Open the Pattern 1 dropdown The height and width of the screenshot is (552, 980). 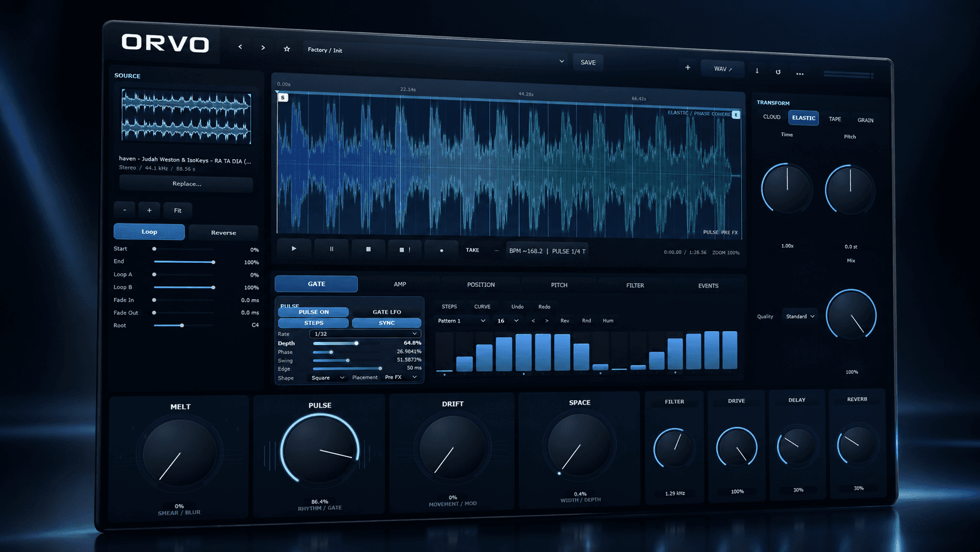(461, 321)
